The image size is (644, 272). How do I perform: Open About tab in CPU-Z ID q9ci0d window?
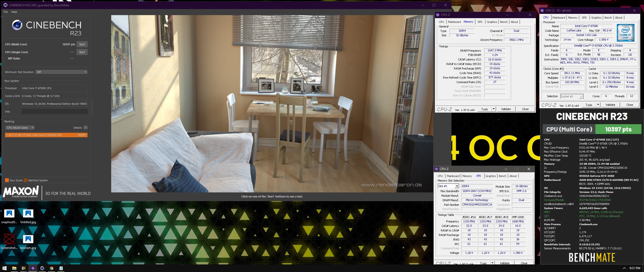point(619,18)
